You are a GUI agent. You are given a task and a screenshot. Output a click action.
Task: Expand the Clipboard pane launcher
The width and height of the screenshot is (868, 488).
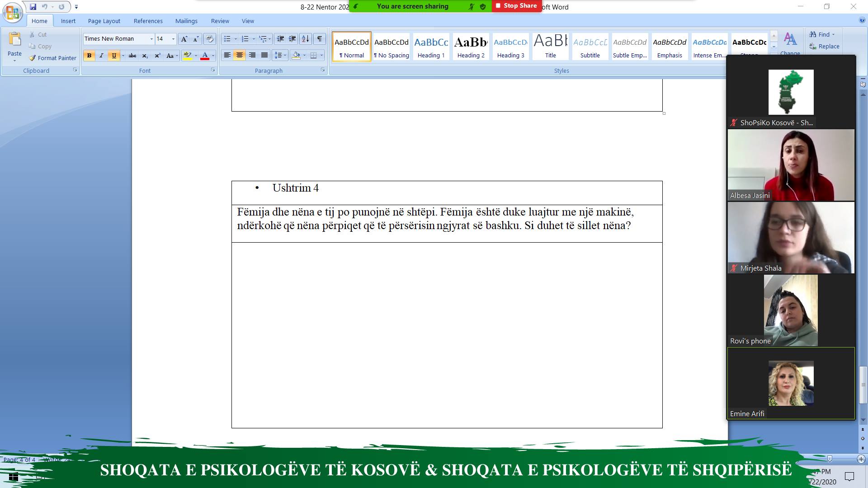75,70
